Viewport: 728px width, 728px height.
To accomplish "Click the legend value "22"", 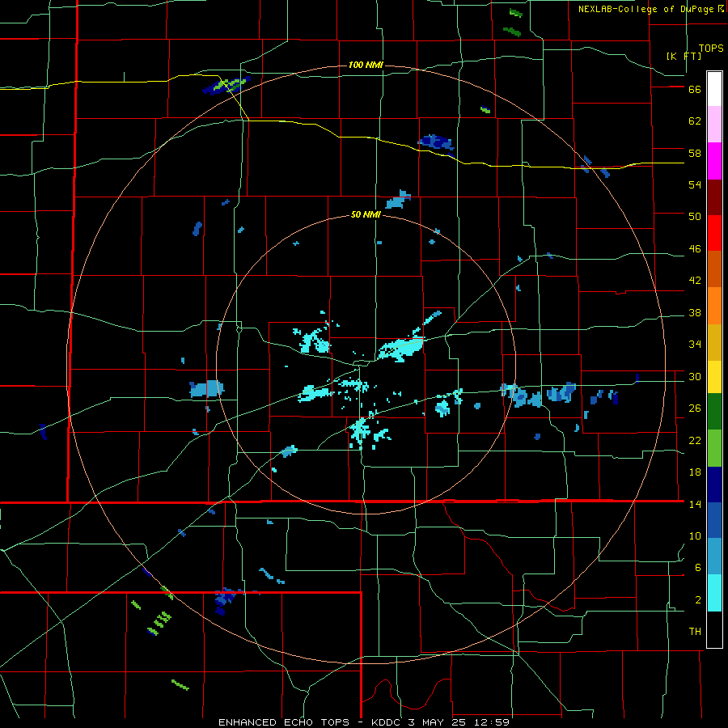I will click(695, 441).
